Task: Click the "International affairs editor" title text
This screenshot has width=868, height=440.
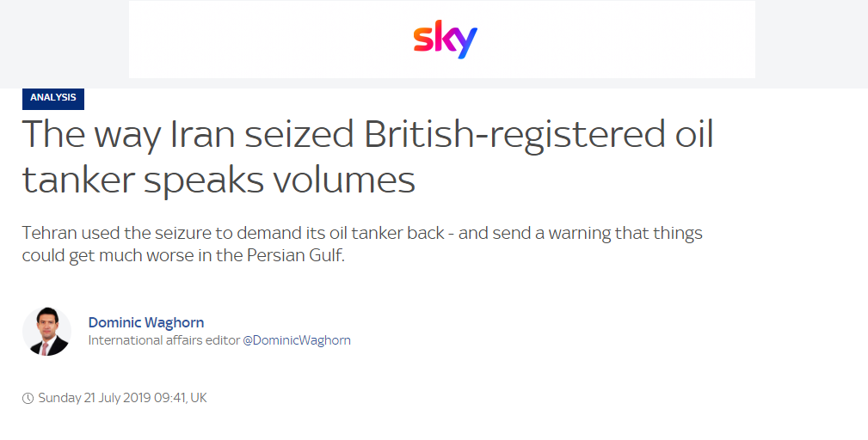Action: 163,340
